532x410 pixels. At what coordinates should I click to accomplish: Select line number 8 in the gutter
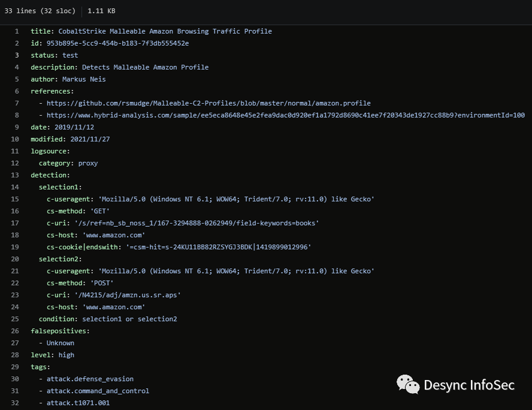17,115
